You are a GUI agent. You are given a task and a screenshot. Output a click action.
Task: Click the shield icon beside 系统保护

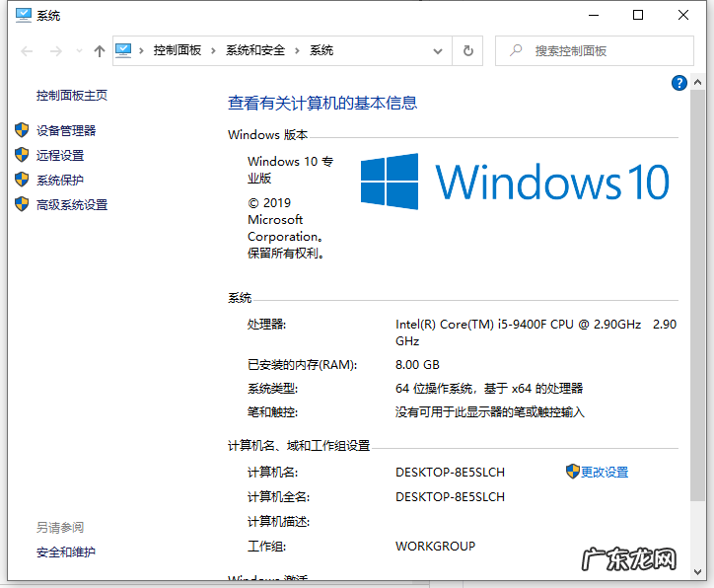click(x=22, y=180)
